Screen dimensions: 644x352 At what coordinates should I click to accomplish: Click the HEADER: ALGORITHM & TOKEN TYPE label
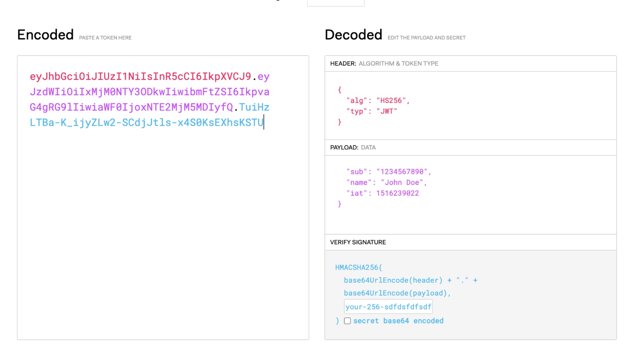click(384, 63)
